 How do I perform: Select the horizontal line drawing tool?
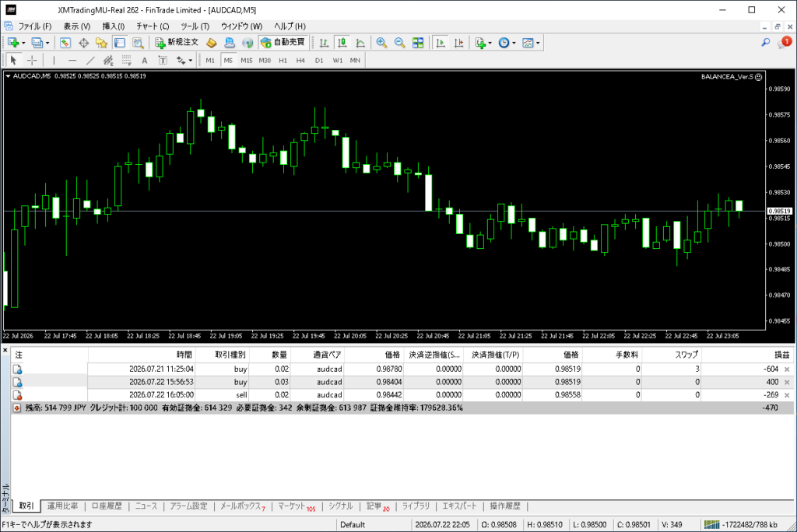point(72,61)
